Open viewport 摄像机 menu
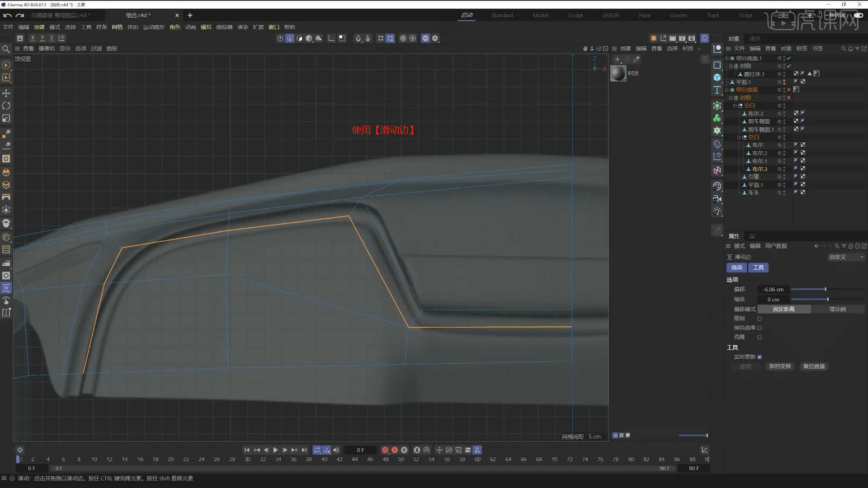 coord(47,48)
